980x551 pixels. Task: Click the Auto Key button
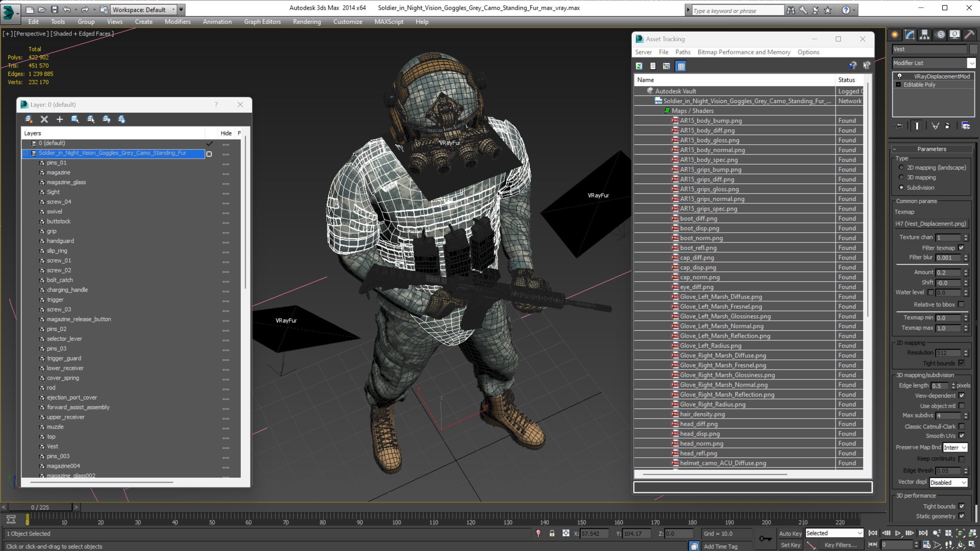pyautogui.click(x=790, y=533)
